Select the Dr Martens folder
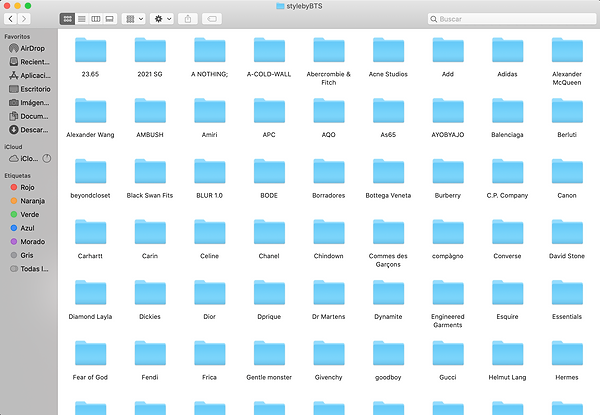 pyautogui.click(x=329, y=293)
